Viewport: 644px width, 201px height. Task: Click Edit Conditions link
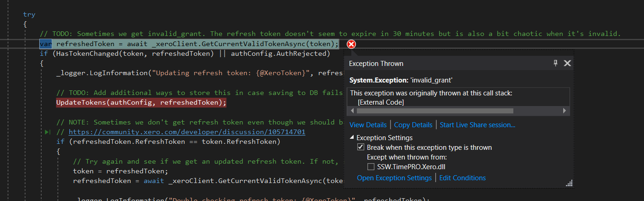pos(463,178)
